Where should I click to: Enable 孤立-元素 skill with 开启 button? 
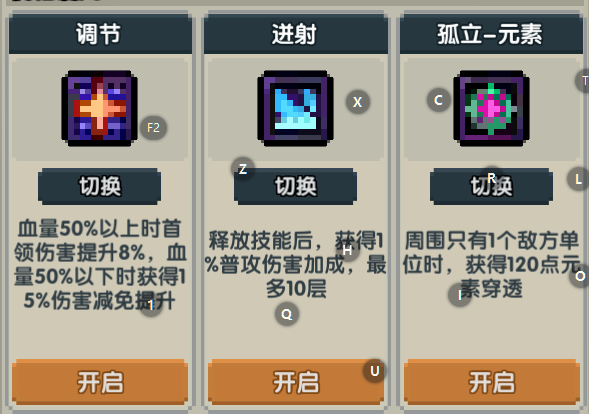pyautogui.click(x=491, y=382)
